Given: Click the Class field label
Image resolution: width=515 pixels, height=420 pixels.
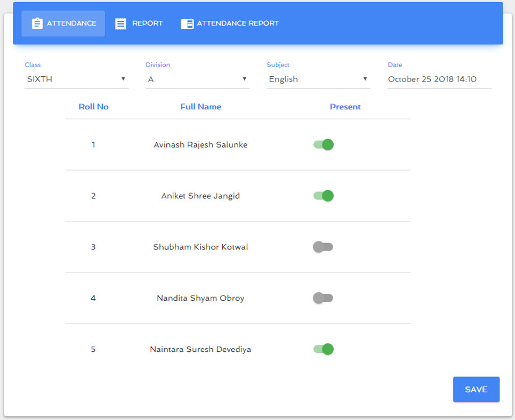Looking at the screenshot, I should [x=33, y=65].
